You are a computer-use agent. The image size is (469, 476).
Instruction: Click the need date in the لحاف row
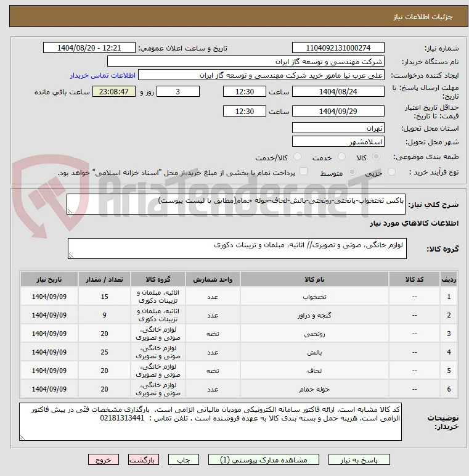49,371
